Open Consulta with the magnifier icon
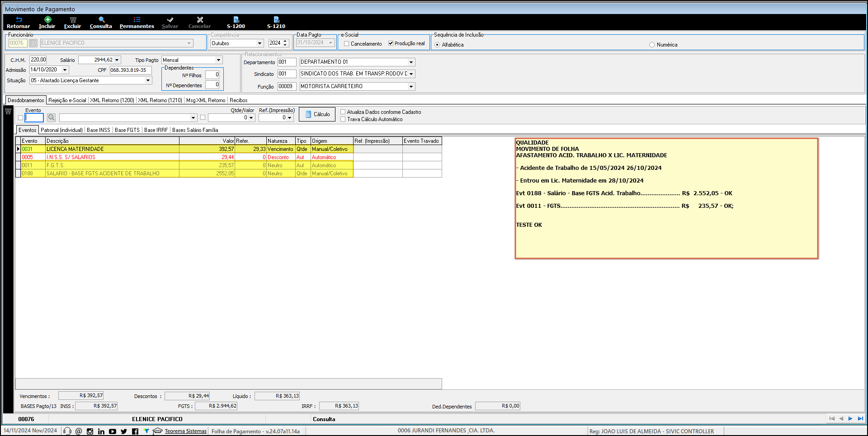 101,20
